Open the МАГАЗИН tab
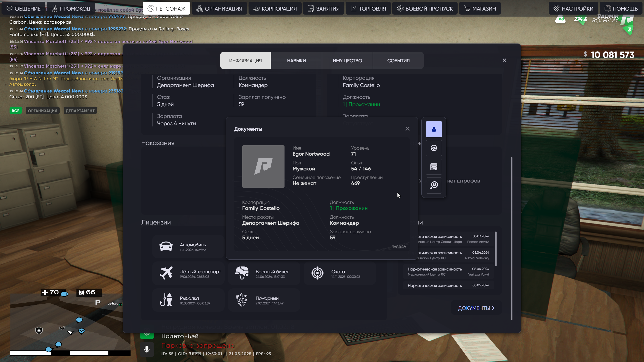Screen dimensions: 644x362 pyautogui.click(x=480, y=9)
